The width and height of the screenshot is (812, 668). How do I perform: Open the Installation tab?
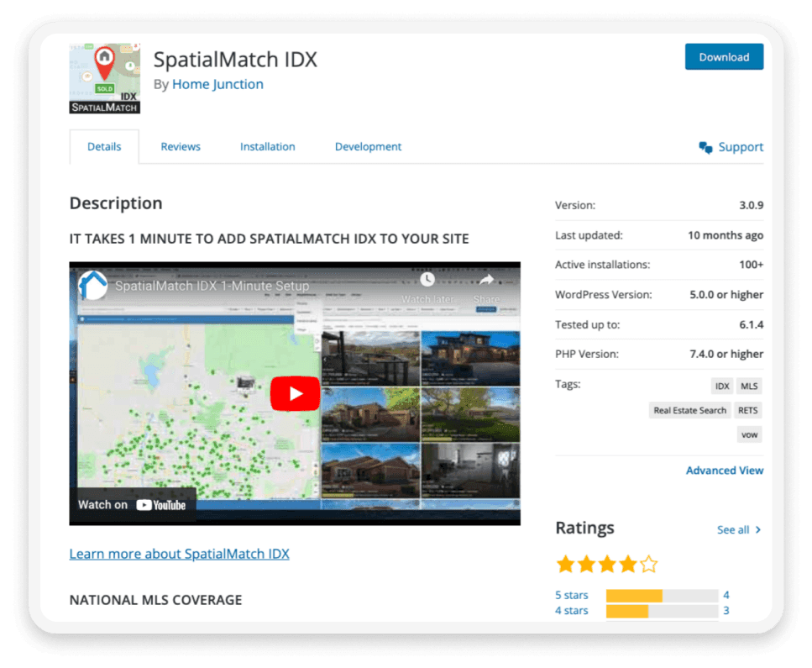[267, 147]
